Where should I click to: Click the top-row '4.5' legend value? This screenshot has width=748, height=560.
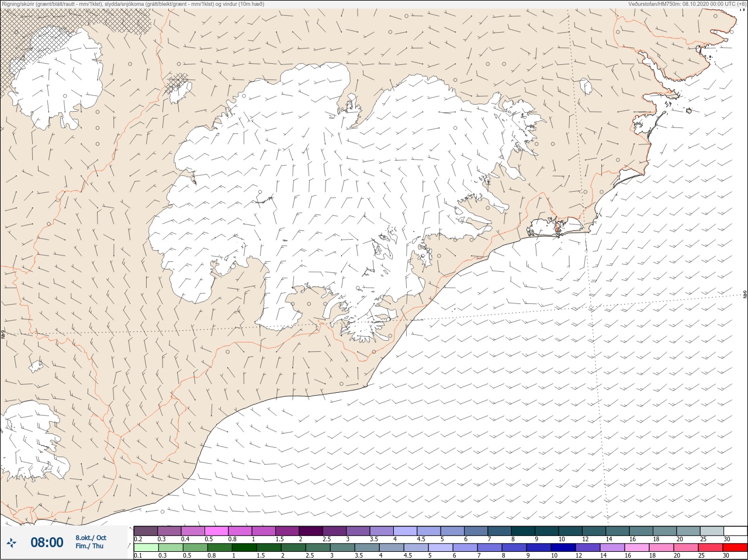pyautogui.click(x=421, y=539)
